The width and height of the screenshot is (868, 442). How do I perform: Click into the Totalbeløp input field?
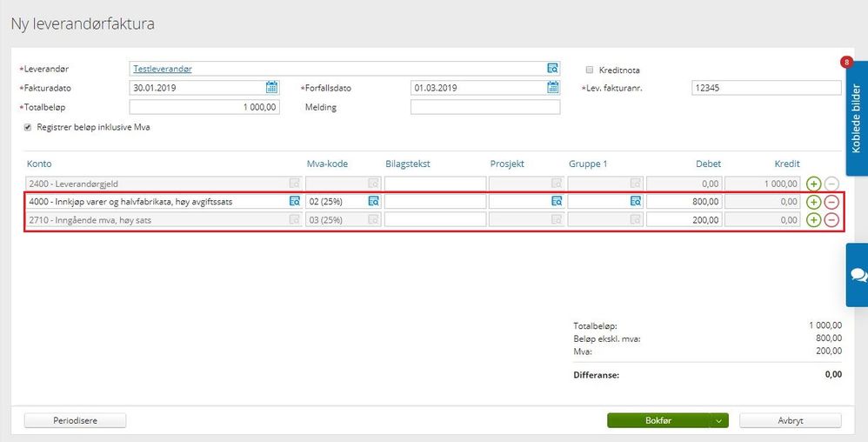click(x=204, y=107)
